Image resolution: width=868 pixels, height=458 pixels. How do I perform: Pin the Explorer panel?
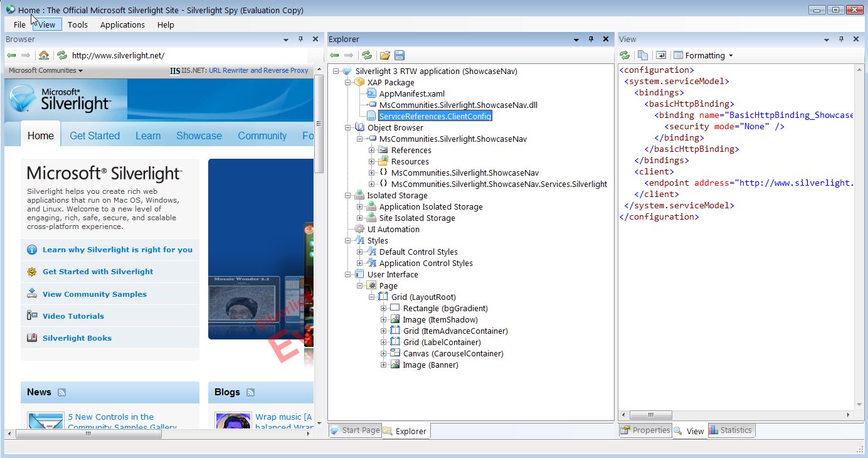tap(591, 39)
